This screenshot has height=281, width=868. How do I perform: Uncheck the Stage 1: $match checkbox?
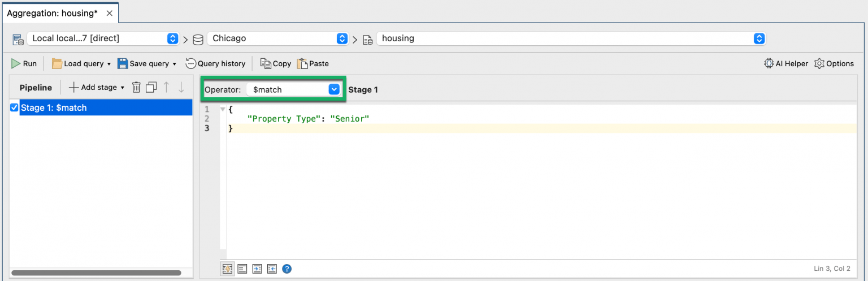(14, 107)
